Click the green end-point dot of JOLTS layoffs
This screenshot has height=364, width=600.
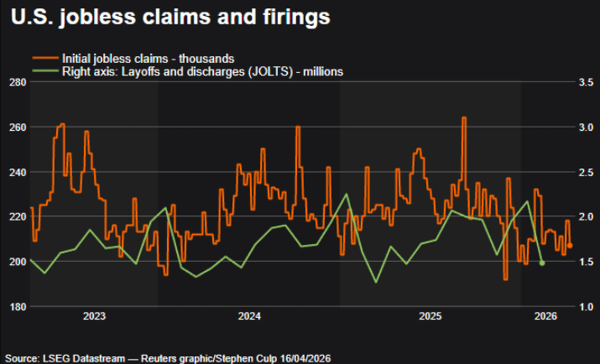point(542,263)
